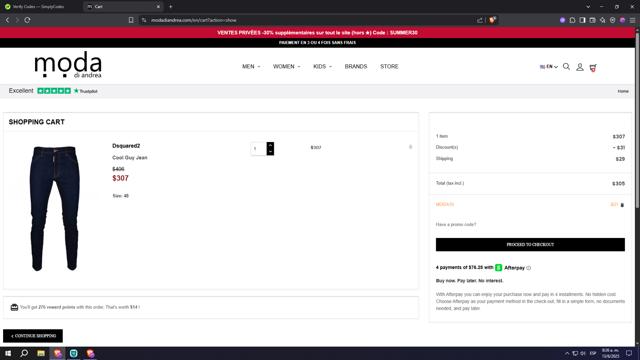Go forward in browser history

click(17, 20)
